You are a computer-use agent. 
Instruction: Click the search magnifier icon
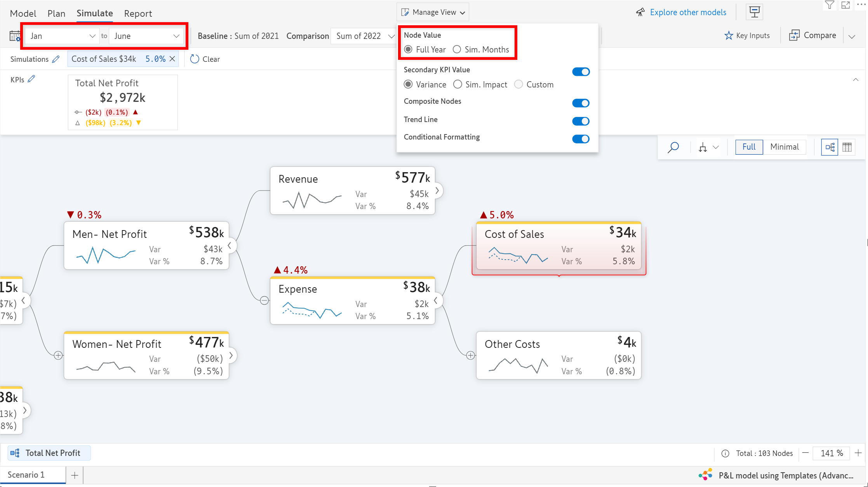coord(673,147)
